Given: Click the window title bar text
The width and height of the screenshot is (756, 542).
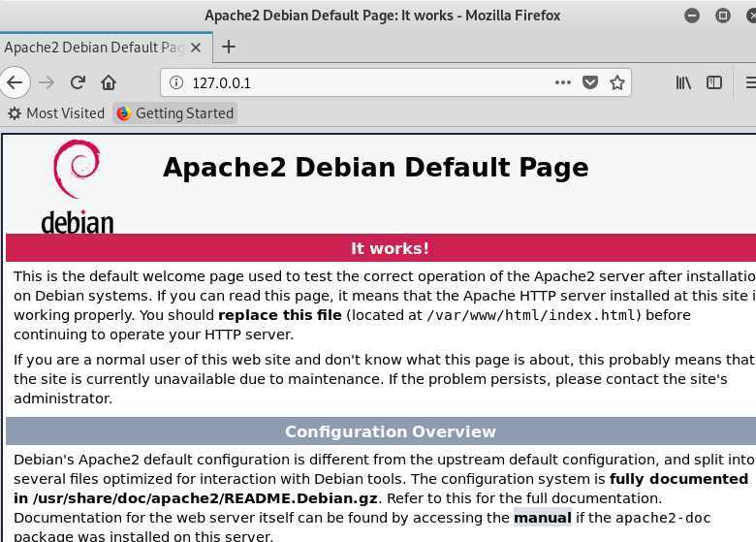Looking at the screenshot, I should tap(382, 16).
